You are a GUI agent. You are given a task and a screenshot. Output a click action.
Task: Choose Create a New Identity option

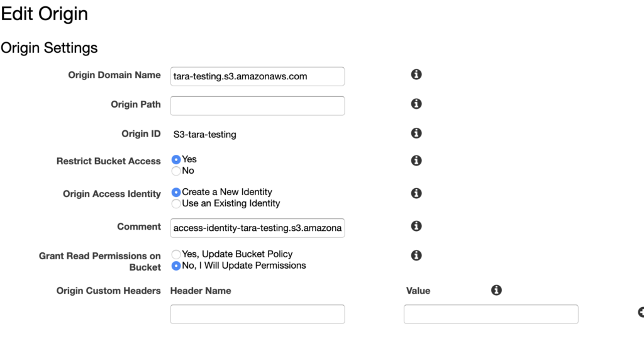176,193
